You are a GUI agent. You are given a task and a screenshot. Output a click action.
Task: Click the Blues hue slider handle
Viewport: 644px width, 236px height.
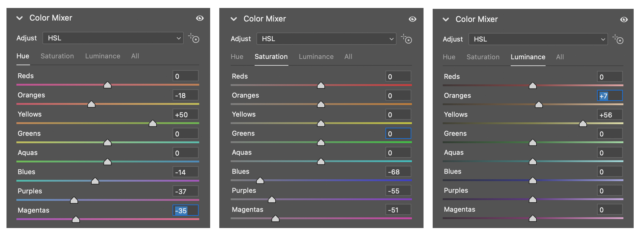click(95, 181)
